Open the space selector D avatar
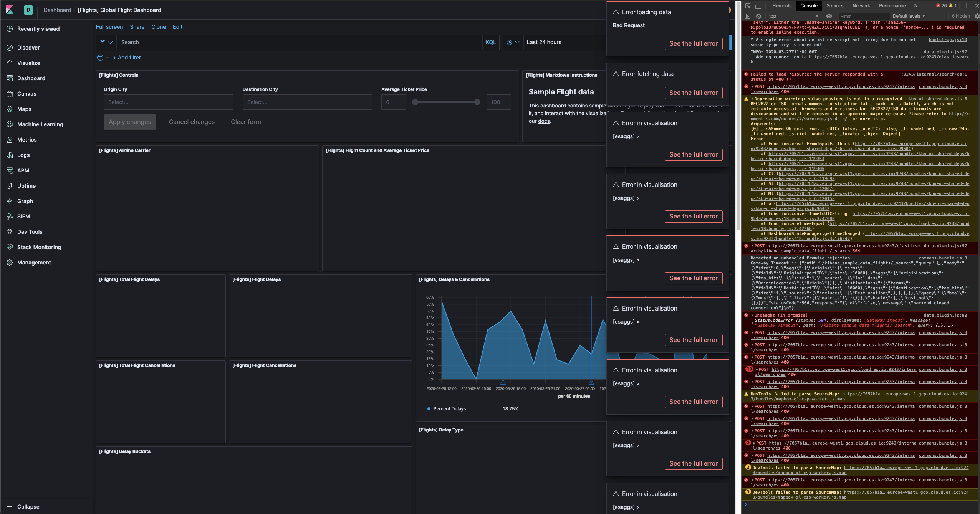 pos(28,10)
